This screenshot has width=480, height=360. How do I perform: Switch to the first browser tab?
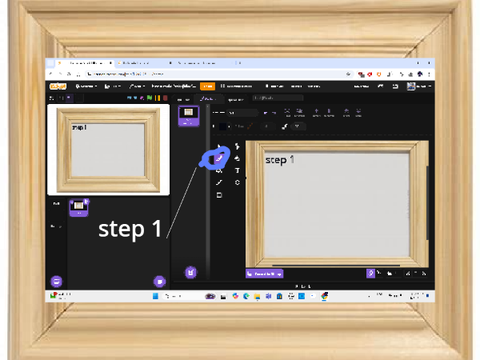coord(85,63)
